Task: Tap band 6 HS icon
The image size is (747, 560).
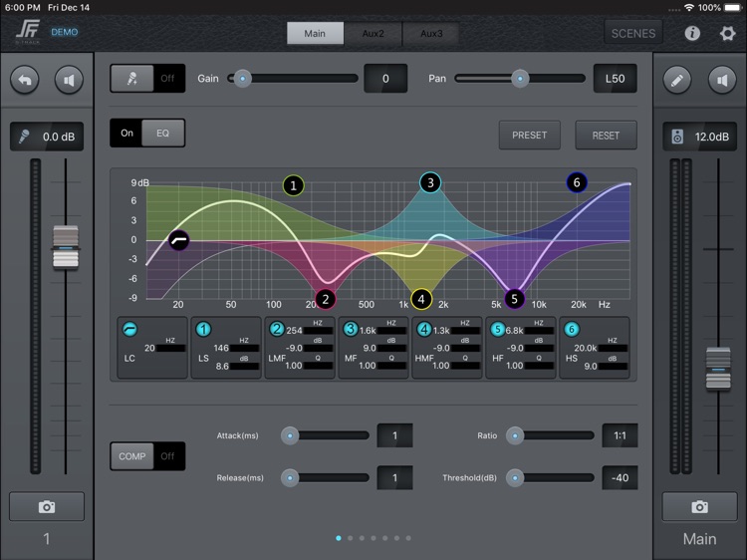Action: pyautogui.click(x=572, y=329)
